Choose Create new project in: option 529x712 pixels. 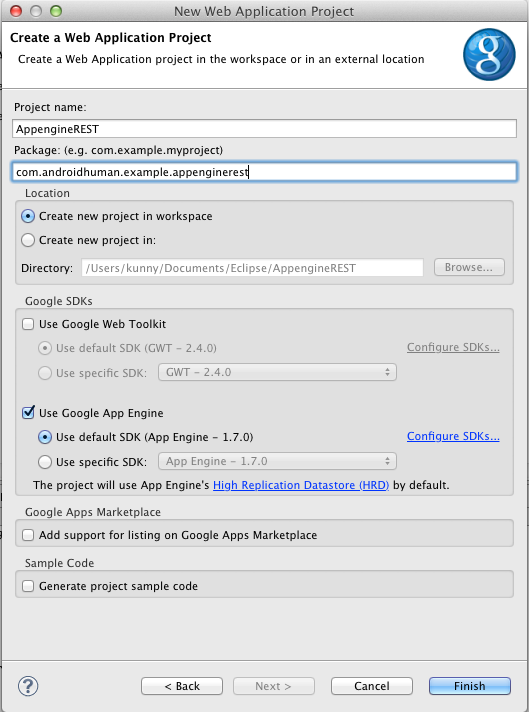click(28, 240)
